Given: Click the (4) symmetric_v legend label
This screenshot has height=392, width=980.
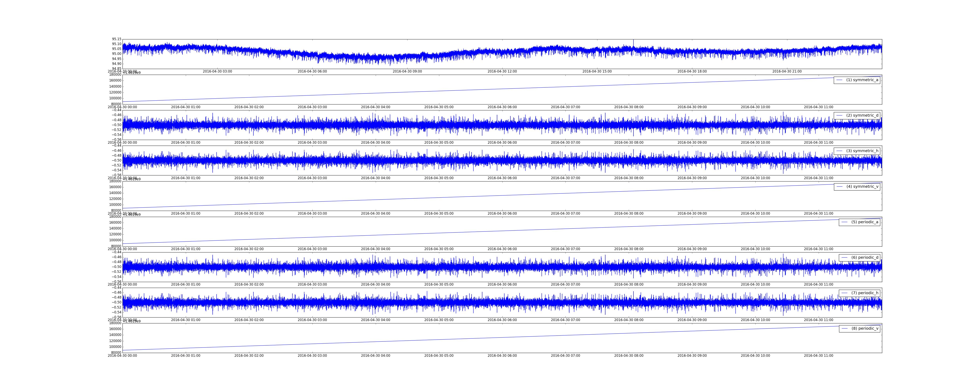Looking at the screenshot, I should [862, 186].
